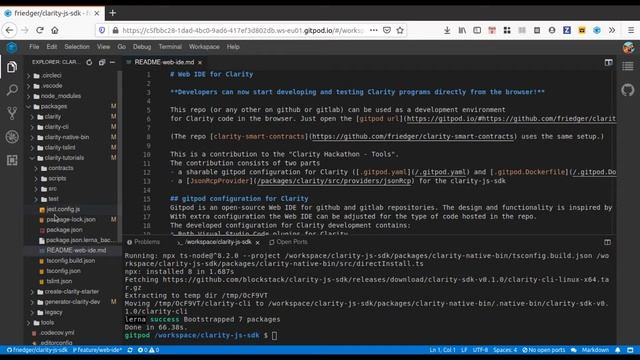Screen dimensions: 640x360
Task: Open the GitHub panel in the right sidebar
Action: click(x=628, y=89)
